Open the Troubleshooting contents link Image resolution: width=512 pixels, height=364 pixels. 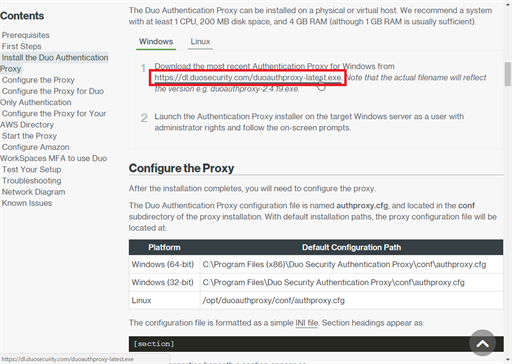pyautogui.click(x=32, y=181)
